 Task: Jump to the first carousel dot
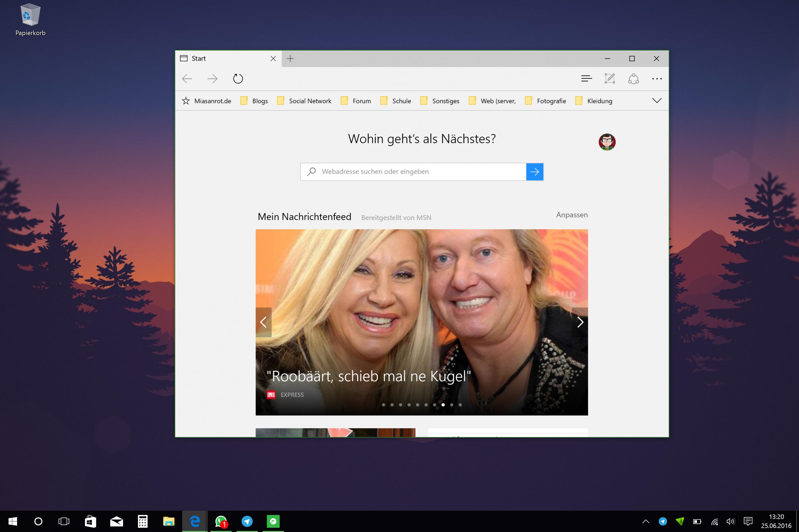383,405
